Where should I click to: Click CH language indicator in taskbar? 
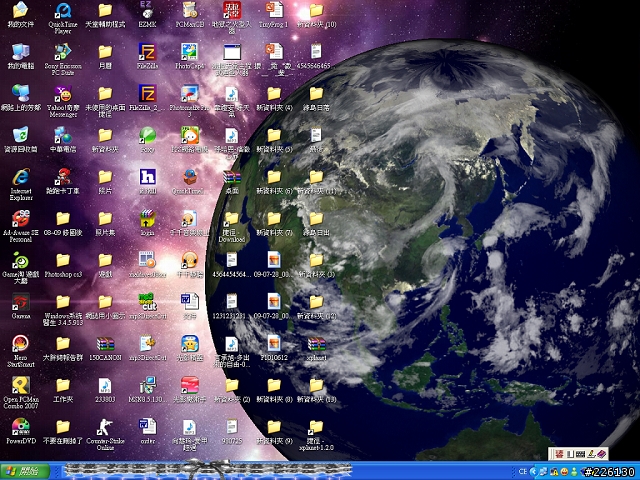click(523, 471)
